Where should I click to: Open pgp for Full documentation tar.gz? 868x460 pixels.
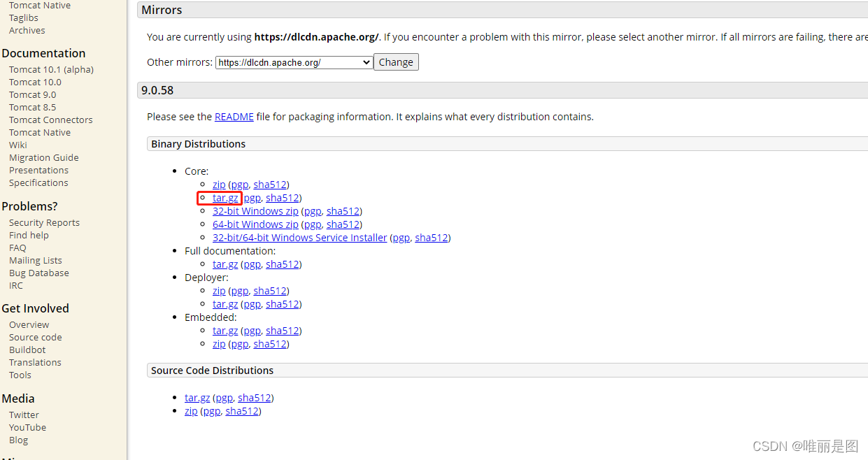252,264
